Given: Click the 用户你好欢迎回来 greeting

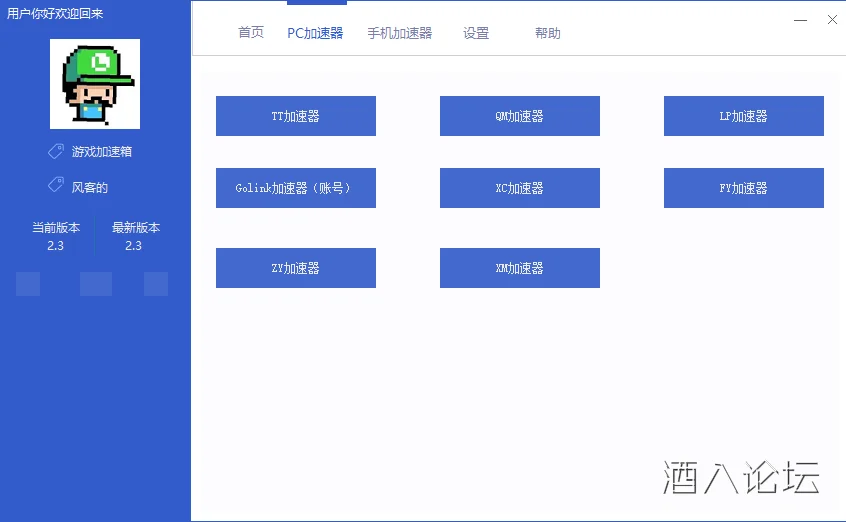Looking at the screenshot, I should tap(54, 13).
